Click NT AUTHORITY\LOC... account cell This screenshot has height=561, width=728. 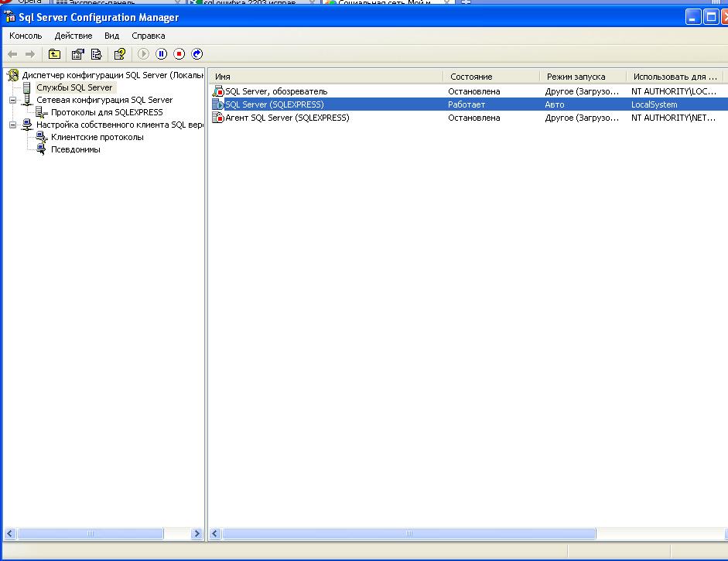674,91
